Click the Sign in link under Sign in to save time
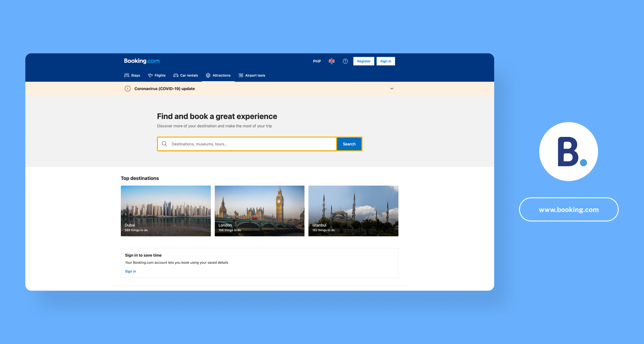This screenshot has width=644, height=344. pyautogui.click(x=130, y=271)
